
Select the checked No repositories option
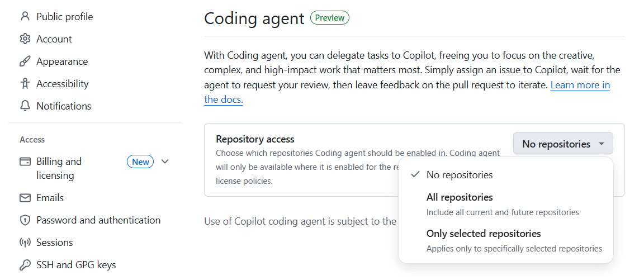click(460, 175)
